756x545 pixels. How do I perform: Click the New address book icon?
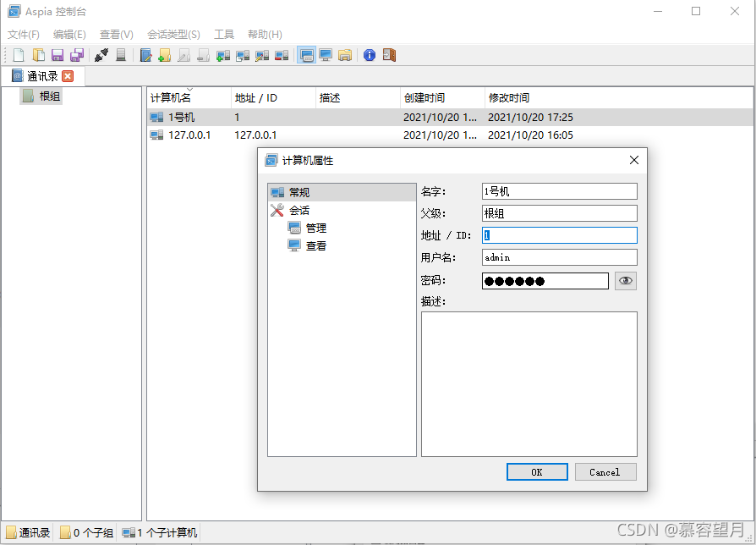click(x=19, y=56)
